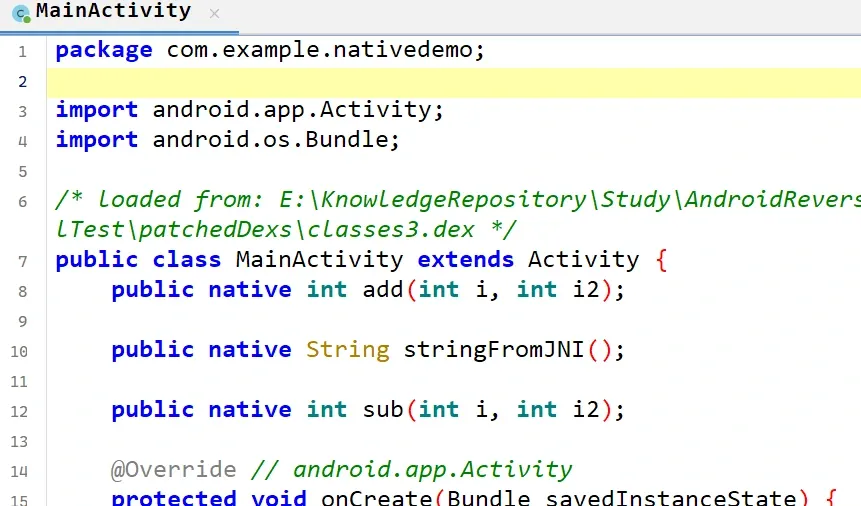Click the '// android.app.Activity' comment on line 14
The height and width of the screenshot is (506, 861).
pyautogui.click(x=412, y=469)
